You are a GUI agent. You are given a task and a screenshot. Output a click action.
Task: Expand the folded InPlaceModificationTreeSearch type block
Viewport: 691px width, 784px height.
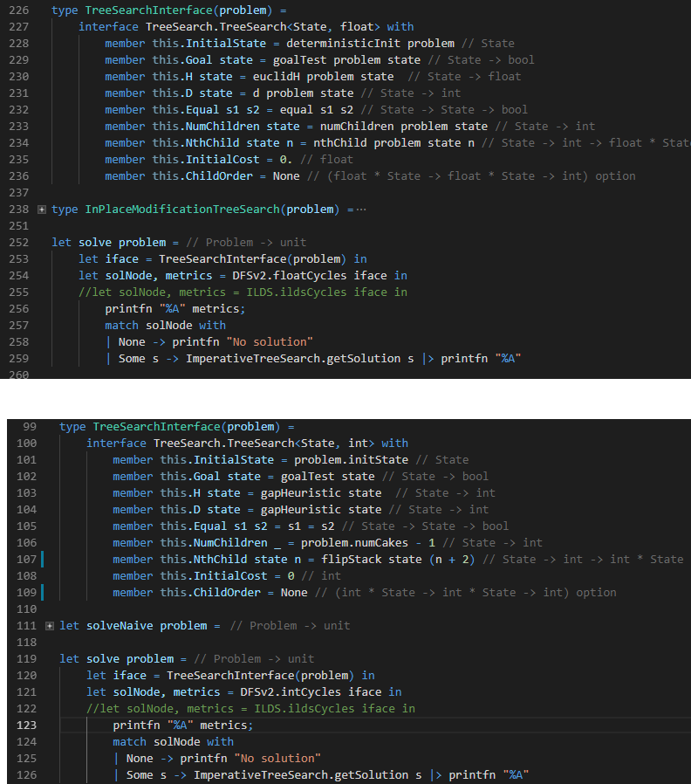pos(43,210)
